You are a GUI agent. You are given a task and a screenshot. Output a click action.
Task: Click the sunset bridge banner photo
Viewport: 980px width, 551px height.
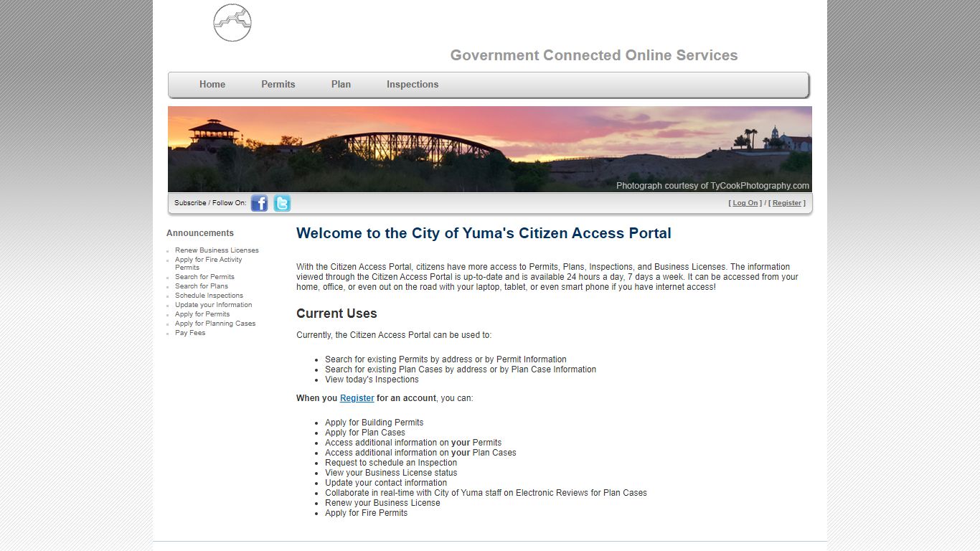point(490,149)
